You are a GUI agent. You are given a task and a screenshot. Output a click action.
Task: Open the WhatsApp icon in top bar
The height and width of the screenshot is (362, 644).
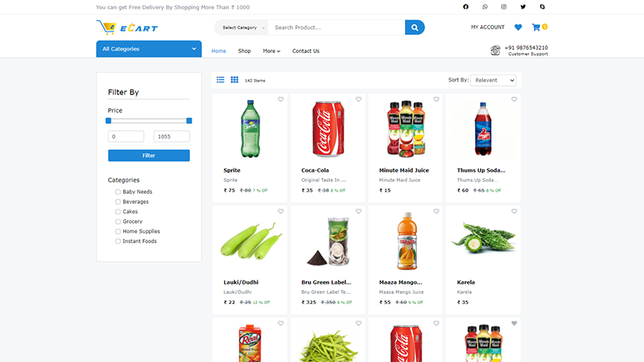(484, 6)
